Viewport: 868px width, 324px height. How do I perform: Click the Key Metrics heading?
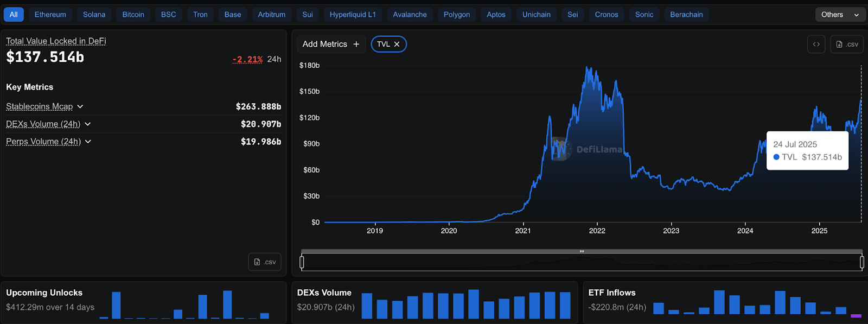pyautogui.click(x=30, y=87)
